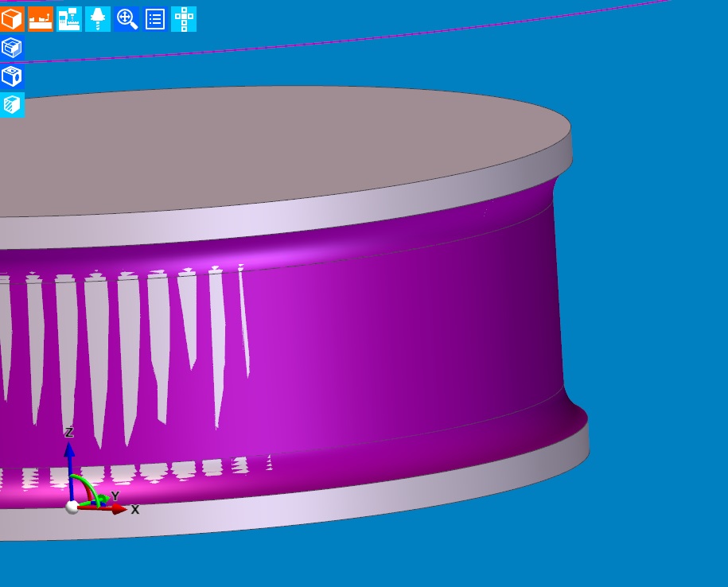
Task: Select the orange fixture and clamps icon
Action: 41,19
